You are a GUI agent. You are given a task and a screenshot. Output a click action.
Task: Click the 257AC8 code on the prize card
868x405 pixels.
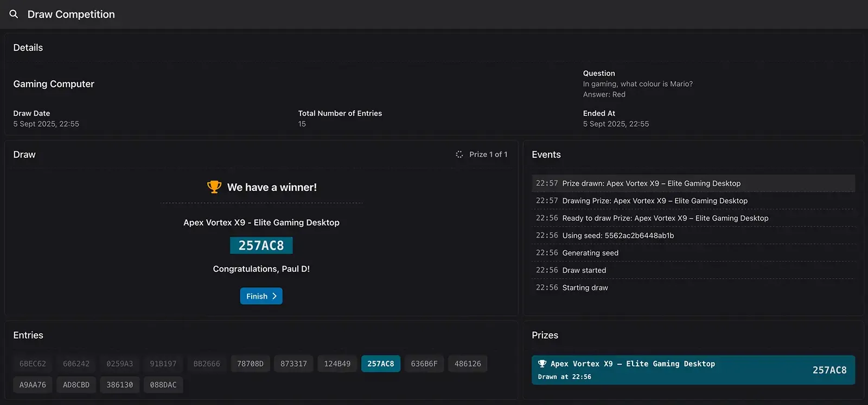829,370
